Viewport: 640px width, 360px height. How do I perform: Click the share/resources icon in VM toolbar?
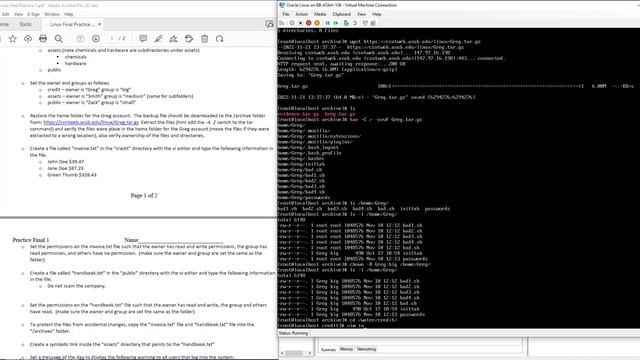point(373,23)
